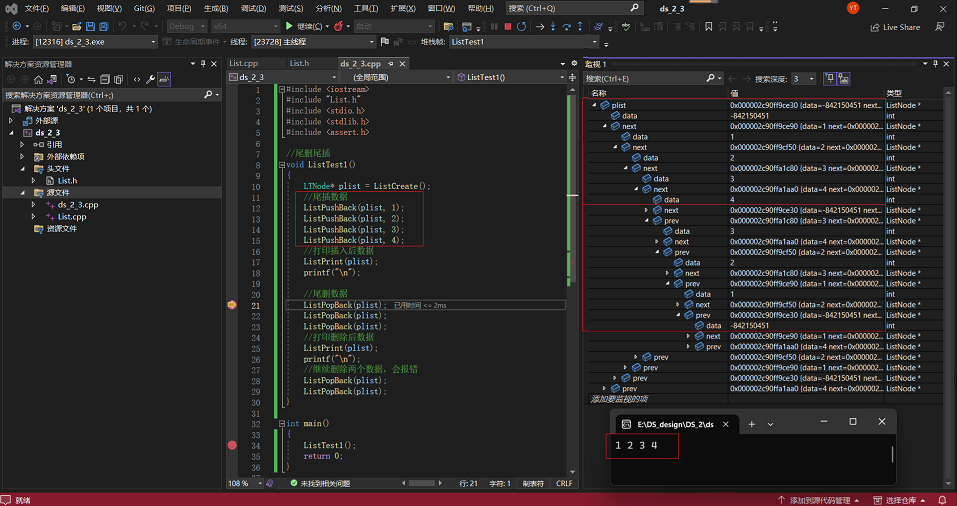Open a new terminal tab with plus button
Viewport: 957px width, 506px height.
click(x=751, y=424)
